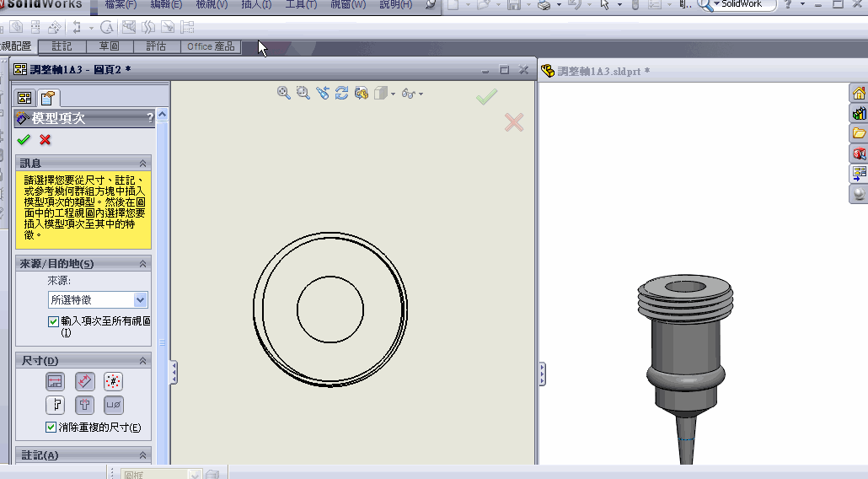This screenshot has height=479, width=868.
Task: Toggle Tolerance Dimensions icon
Action: 55,405
